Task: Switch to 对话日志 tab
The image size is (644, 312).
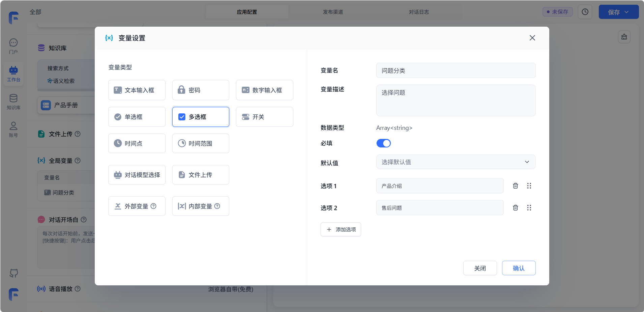Action: (x=419, y=12)
